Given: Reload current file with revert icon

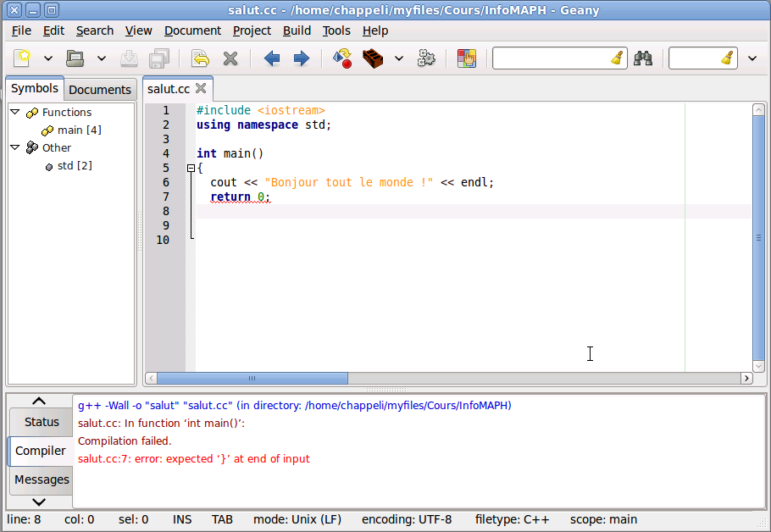Looking at the screenshot, I should pos(200,58).
